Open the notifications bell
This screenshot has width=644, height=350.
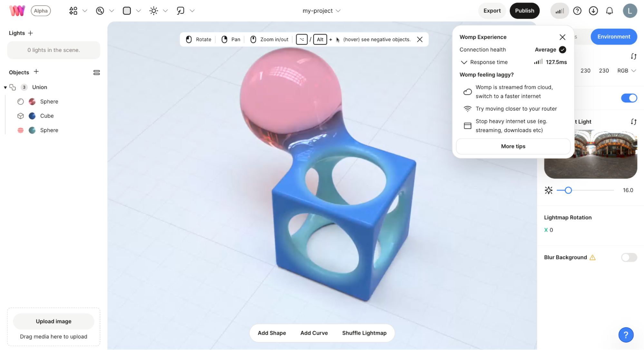tap(609, 11)
